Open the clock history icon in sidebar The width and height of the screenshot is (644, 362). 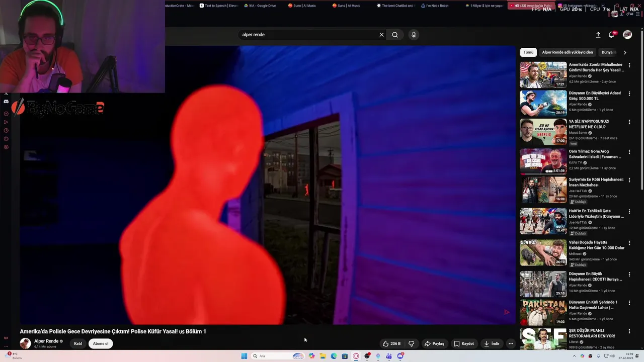[x=6, y=131]
